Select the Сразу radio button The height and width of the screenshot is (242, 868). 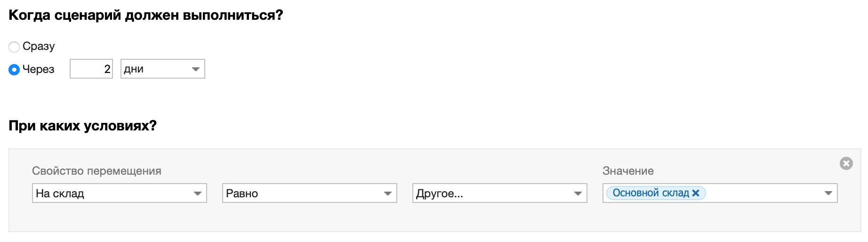14,47
